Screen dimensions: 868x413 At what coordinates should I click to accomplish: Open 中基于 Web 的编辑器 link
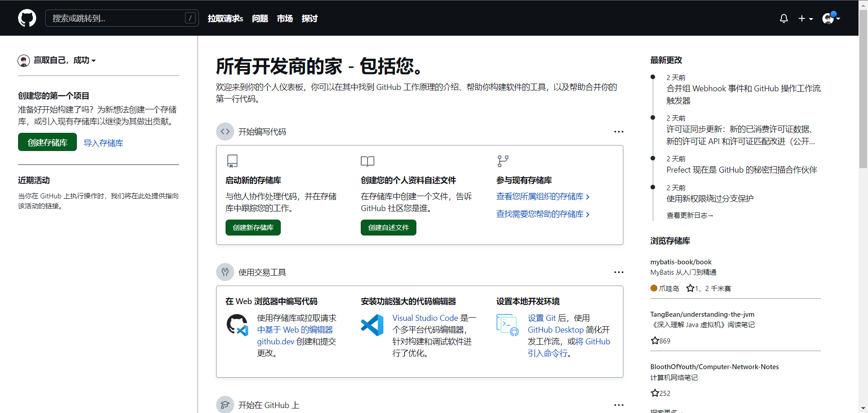[295, 330]
